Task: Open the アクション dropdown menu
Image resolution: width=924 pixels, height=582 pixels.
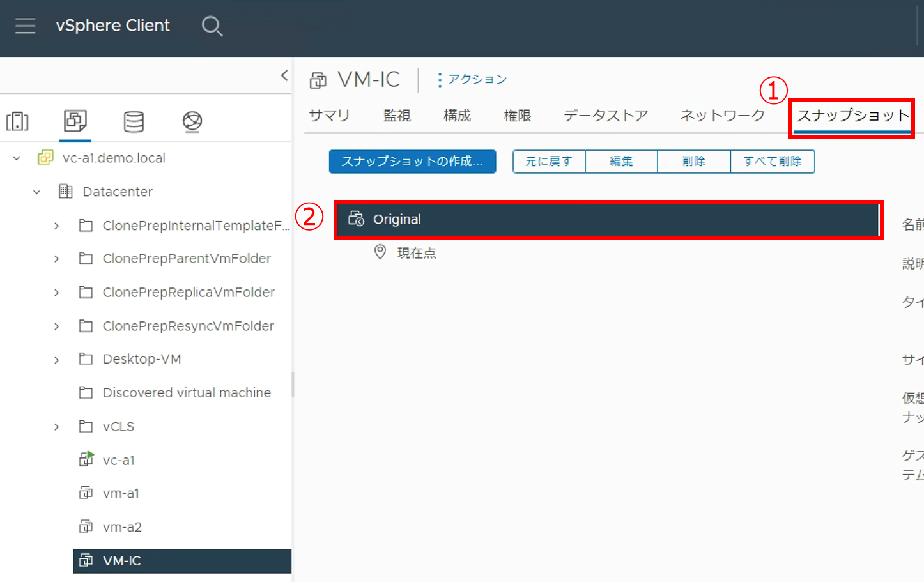Action: point(472,79)
